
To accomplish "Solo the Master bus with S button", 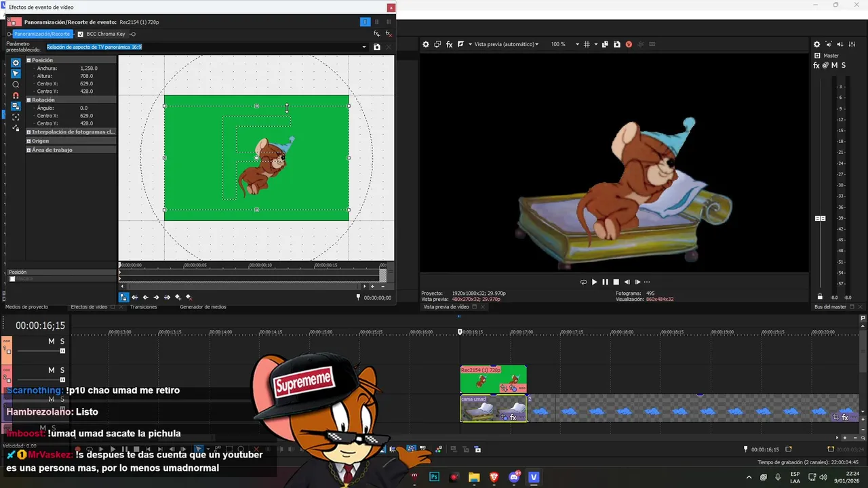I will pos(843,65).
